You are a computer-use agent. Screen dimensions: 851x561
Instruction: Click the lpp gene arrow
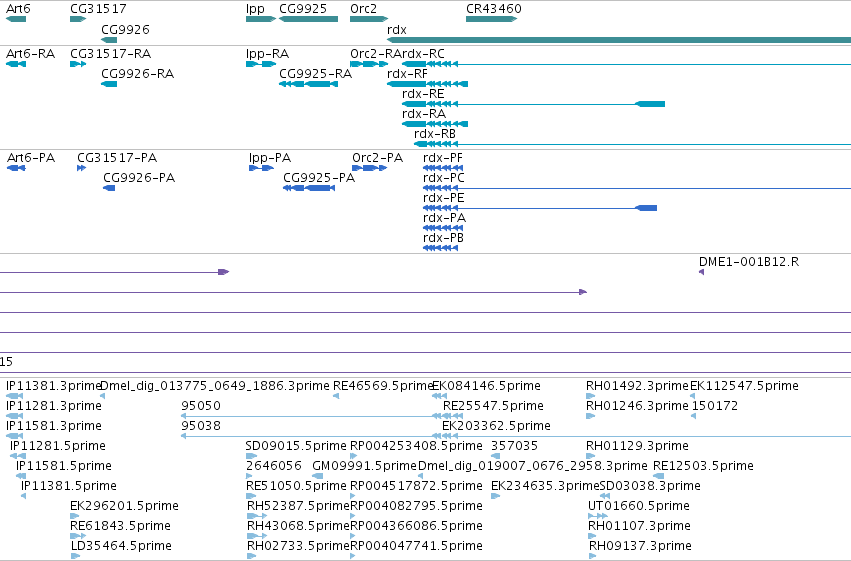261,19
